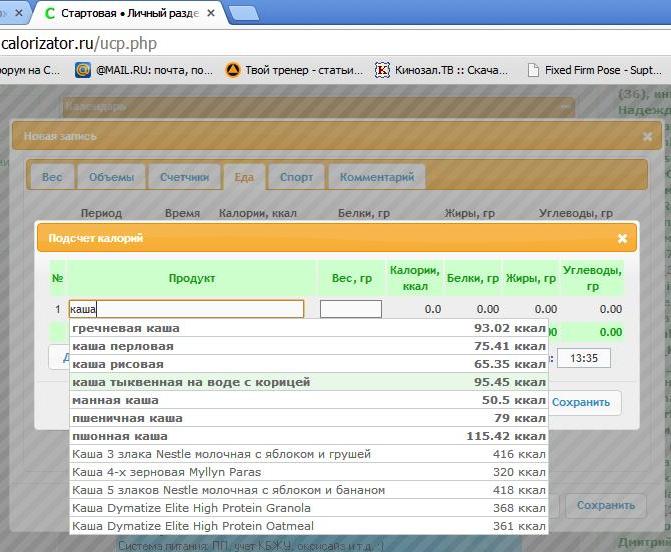
Task: Click the calorizator.ru address bar
Action: coord(334,43)
